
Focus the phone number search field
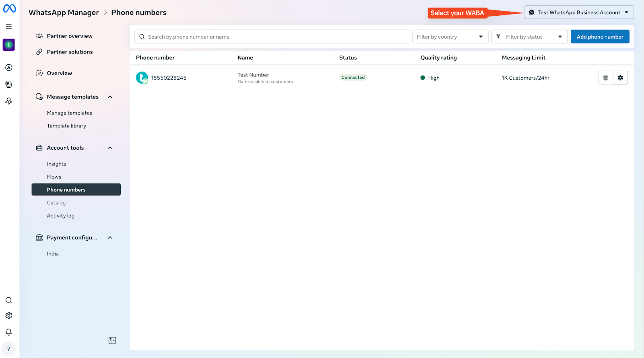(x=272, y=37)
